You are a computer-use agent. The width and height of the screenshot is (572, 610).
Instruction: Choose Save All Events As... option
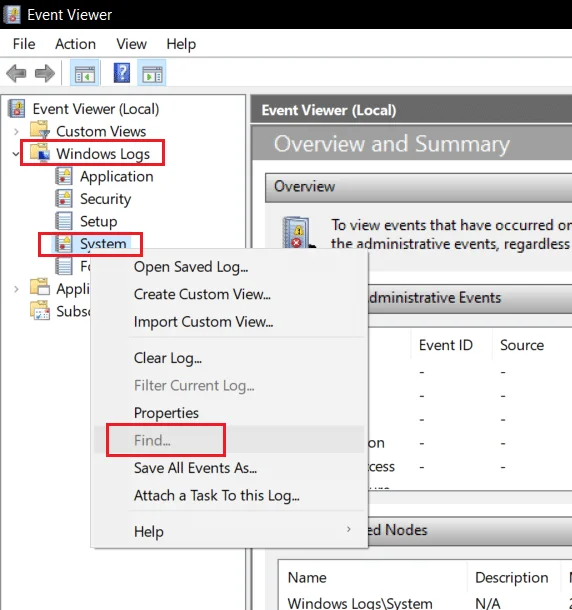click(195, 468)
